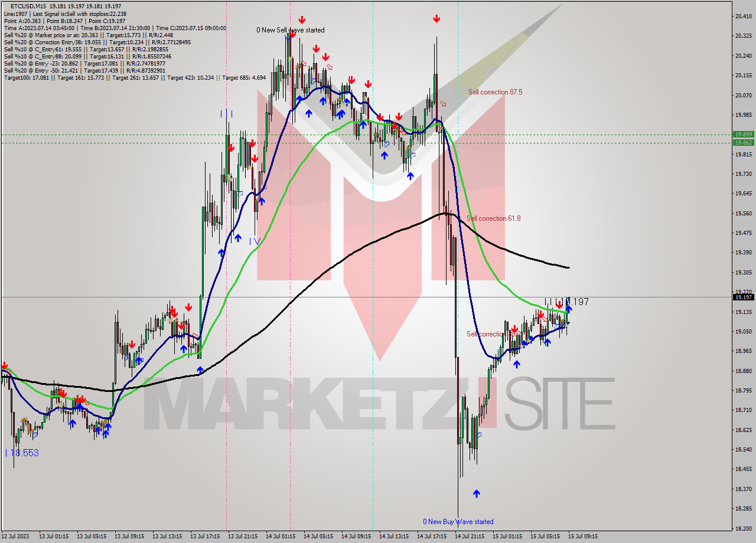Click the 19.560 price axis label
This screenshot has height=543, width=756.
point(744,213)
